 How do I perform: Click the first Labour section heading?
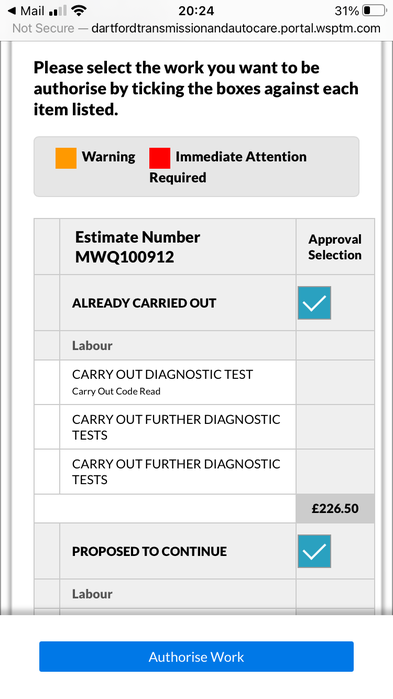pyautogui.click(x=92, y=345)
